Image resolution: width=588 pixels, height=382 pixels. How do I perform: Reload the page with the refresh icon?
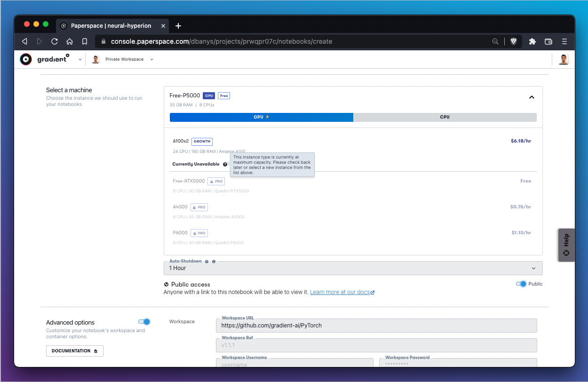point(55,41)
